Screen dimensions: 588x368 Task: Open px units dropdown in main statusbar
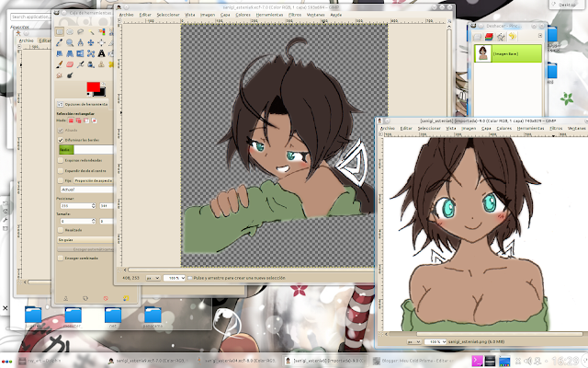(153, 278)
